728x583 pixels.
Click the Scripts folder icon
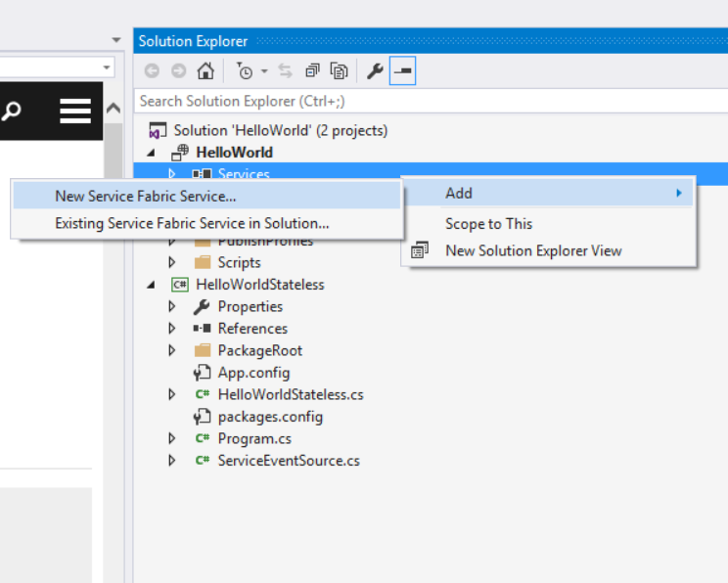pos(203,263)
